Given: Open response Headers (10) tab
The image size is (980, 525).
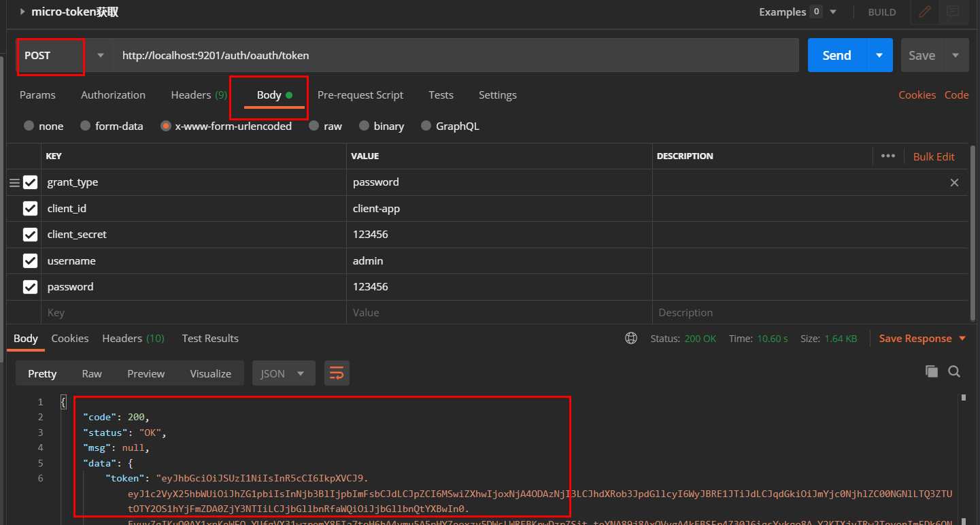Looking at the screenshot, I should point(133,338).
